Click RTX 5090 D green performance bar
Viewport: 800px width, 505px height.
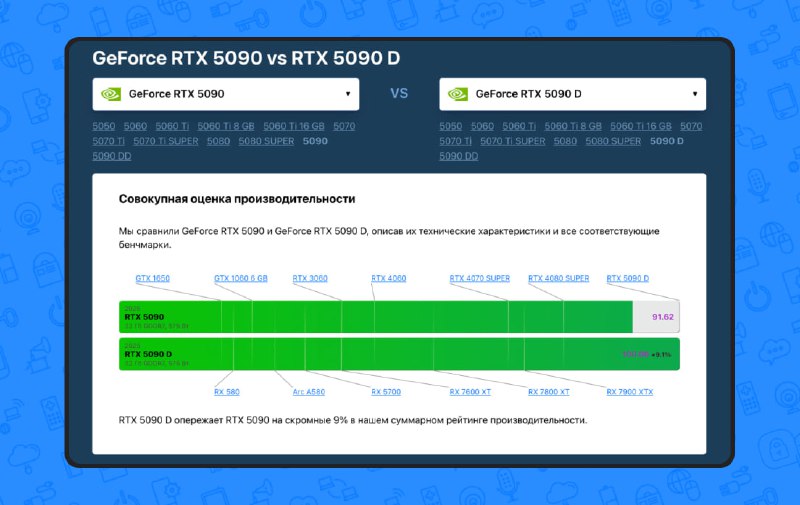tap(399, 354)
